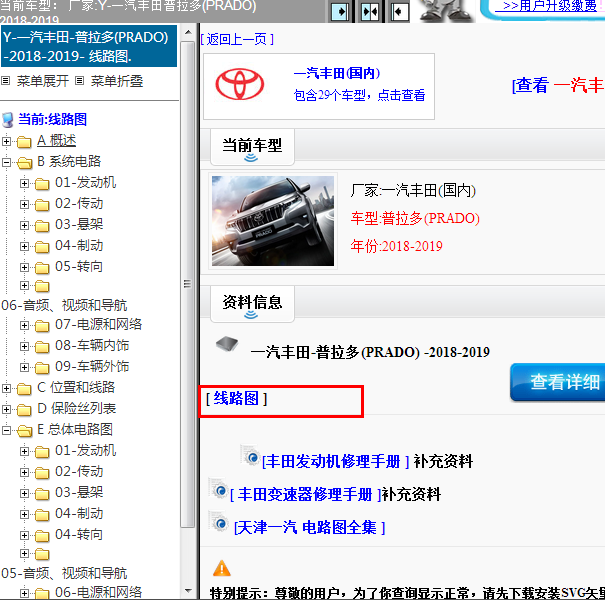605x600 pixels.
Task: Select the 05-转向 tree item
Action: tap(79, 267)
